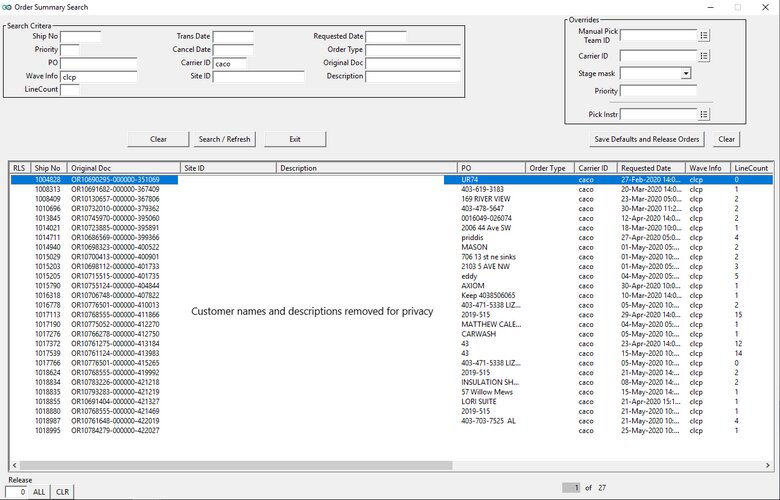
Task: Clear the Overrides section fields
Action: pyautogui.click(x=727, y=139)
